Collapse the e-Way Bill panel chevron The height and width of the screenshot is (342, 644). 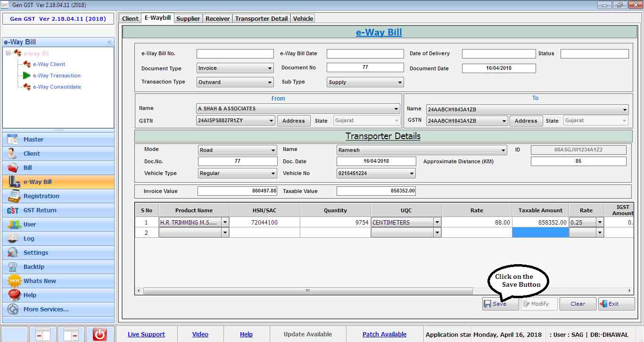coord(109,42)
